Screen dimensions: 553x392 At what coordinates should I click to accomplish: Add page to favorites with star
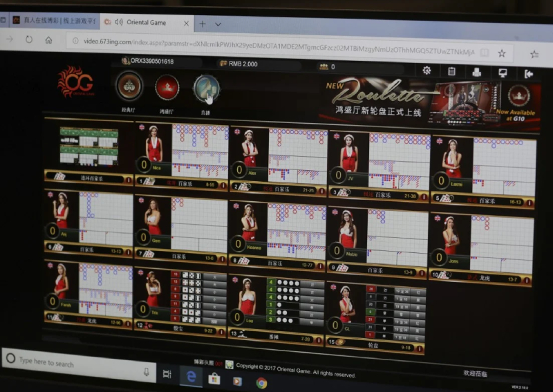(502, 53)
